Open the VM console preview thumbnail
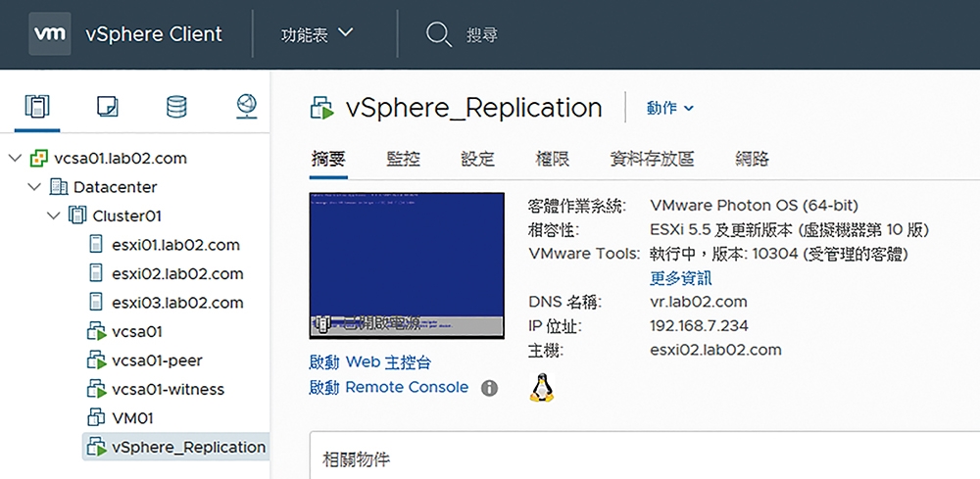The width and height of the screenshot is (980, 479). coord(407,266)
